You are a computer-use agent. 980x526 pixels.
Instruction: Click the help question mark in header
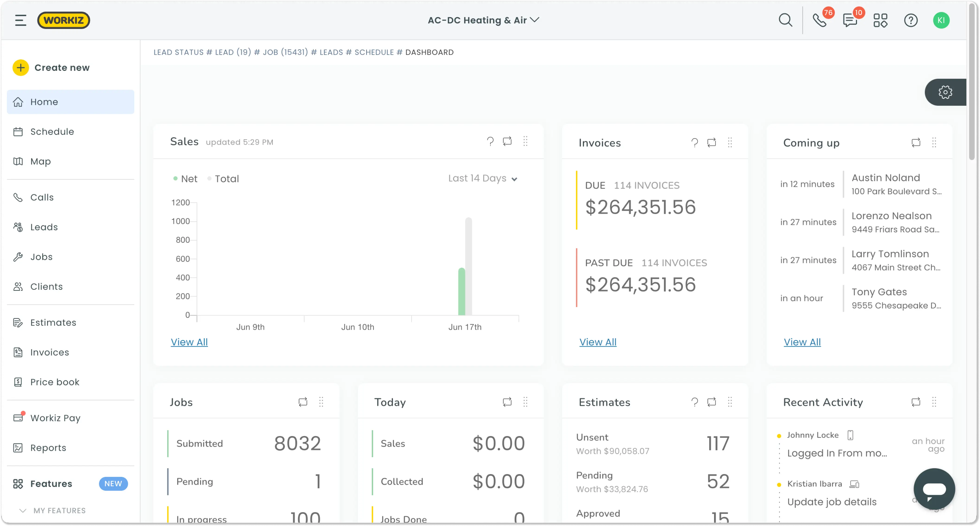point(910,20)
